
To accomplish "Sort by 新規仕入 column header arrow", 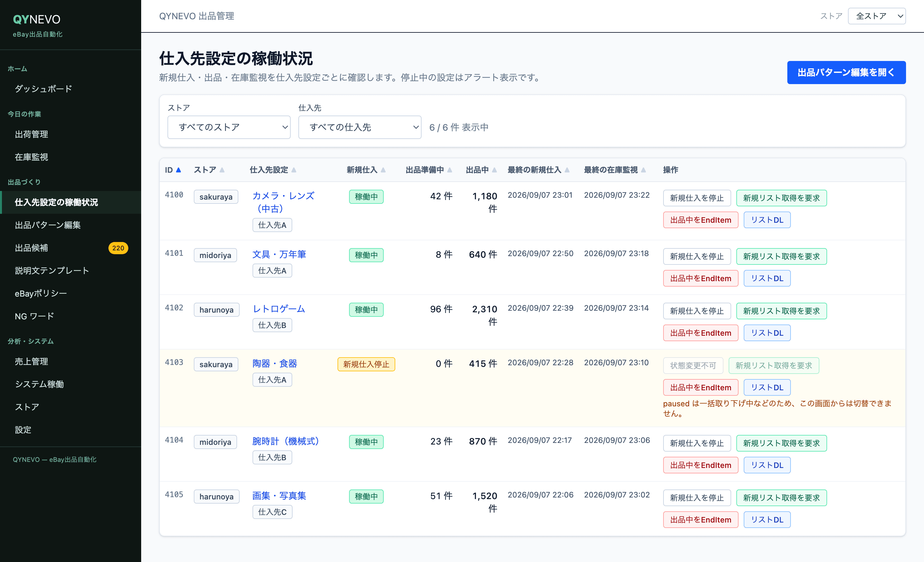I will coord(383,170).
